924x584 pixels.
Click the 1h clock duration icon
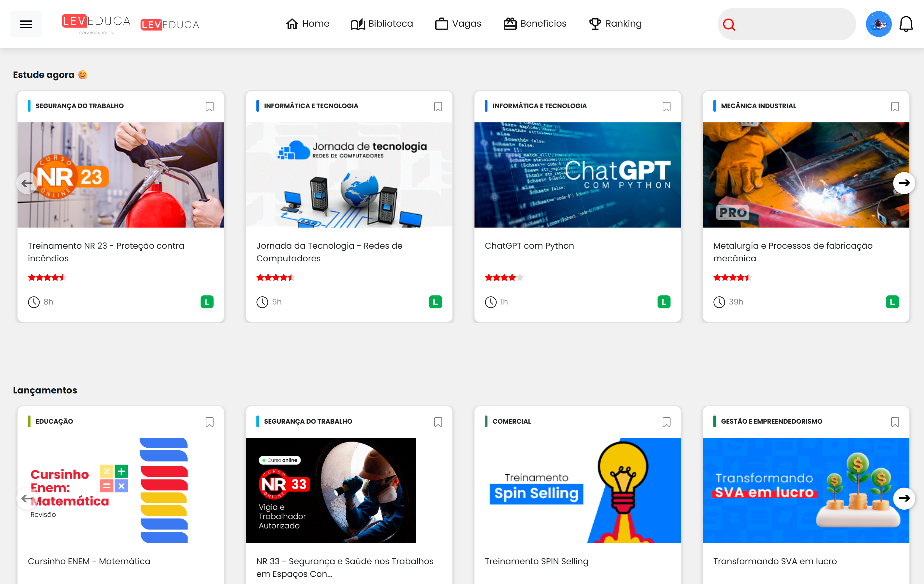pyautogui.click(x=491, y=302)
